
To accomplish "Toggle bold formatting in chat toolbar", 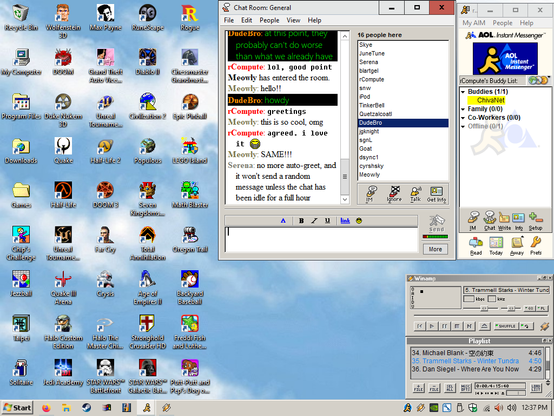I will (x=301, y=221).
